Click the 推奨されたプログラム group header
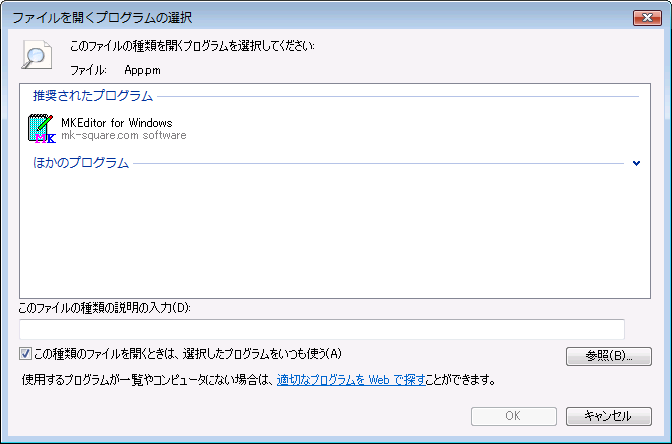The image size is (672, 444). 93,96
